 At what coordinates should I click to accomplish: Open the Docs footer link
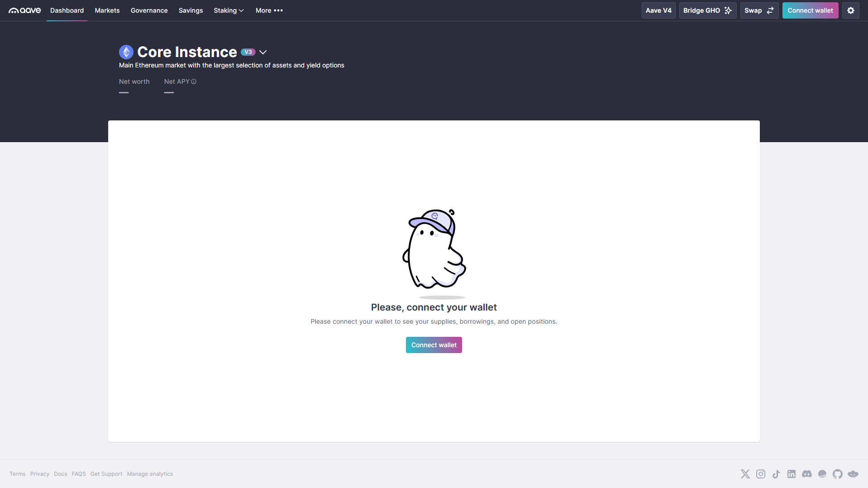[61, 474]
